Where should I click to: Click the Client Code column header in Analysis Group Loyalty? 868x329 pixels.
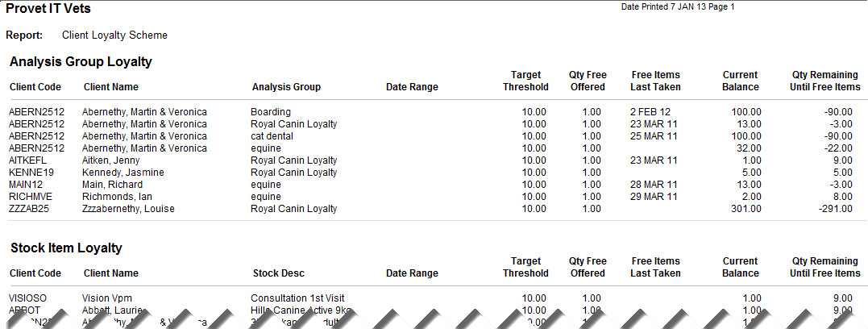(35, 87)
